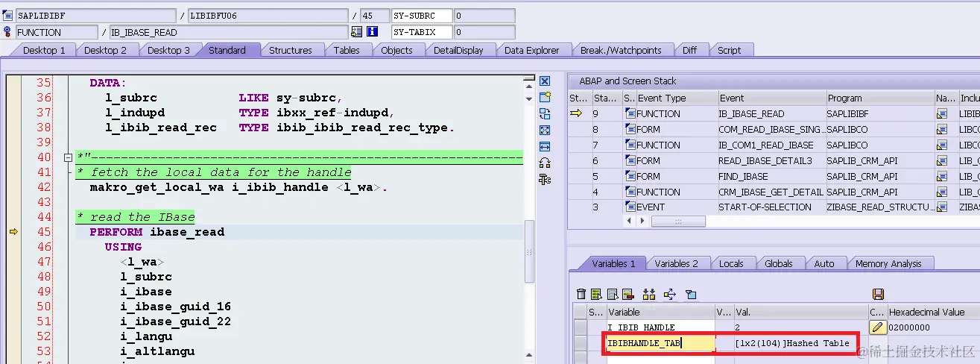The height and width of the screenshot is (364, 980).
Task: Click the navigation icon in READ_IBASE_DETAIL3 row
Action: click(941, 160)
